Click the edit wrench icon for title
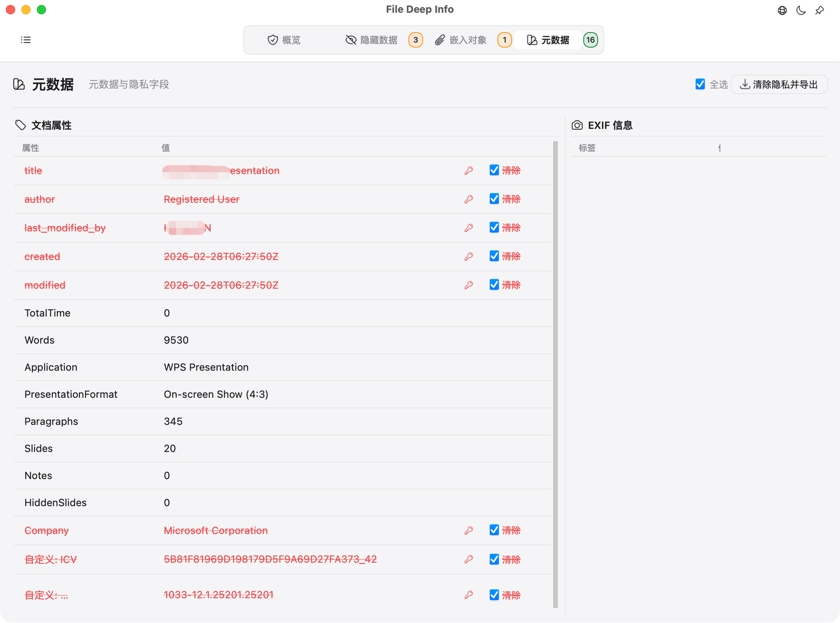This screenshot has height=623, width=840. click(x=469, y=171)
